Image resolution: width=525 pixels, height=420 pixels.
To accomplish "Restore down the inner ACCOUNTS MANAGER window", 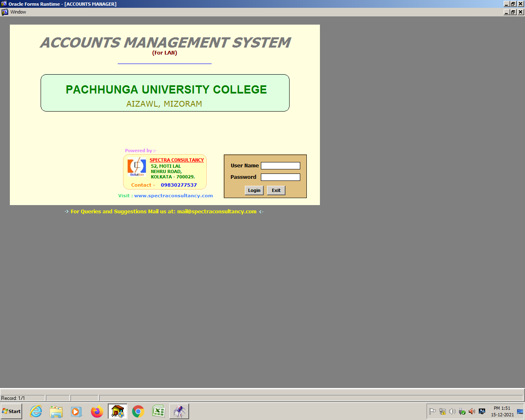I will [513, 12].
